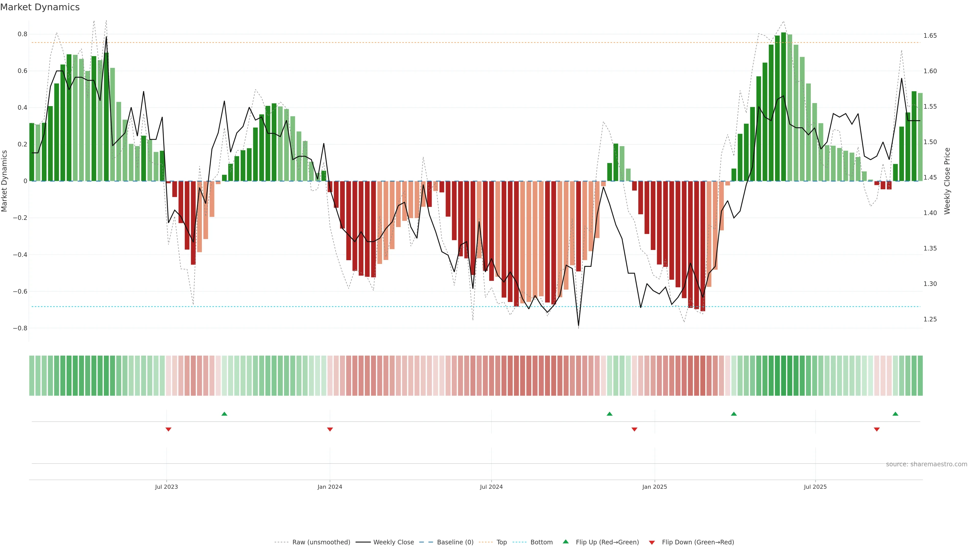
Task: Hide the Bottom threshold legend series
Action: click(x=541, y=542)
